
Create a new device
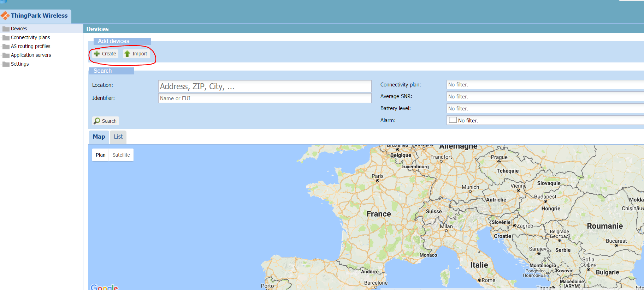[x=105, y=54]
